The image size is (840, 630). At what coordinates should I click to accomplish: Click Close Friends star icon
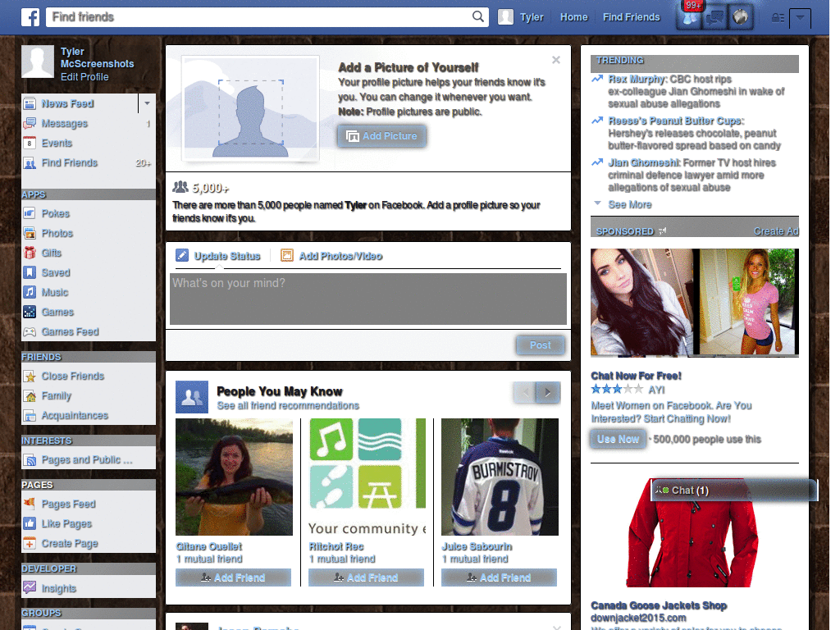[x=30, y=376]
